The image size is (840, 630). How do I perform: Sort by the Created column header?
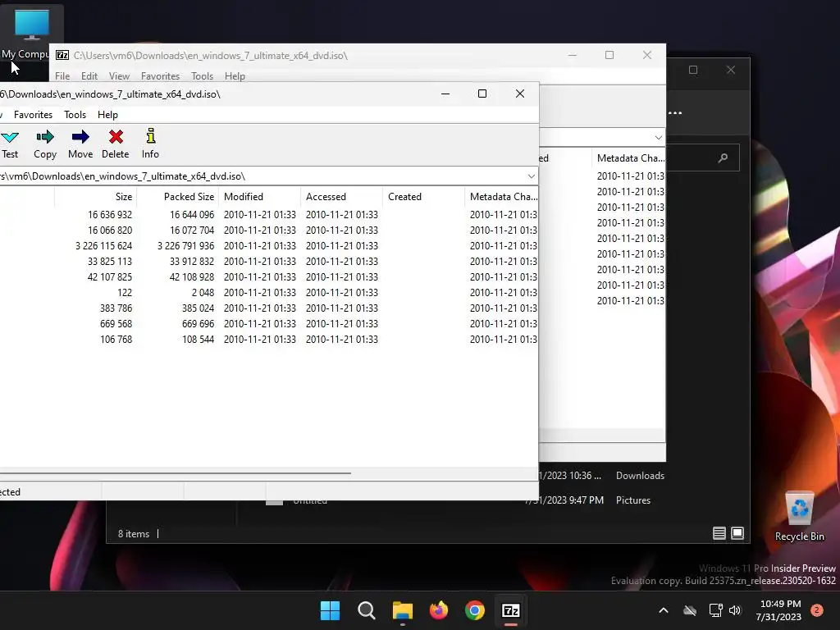click(424, 197)
